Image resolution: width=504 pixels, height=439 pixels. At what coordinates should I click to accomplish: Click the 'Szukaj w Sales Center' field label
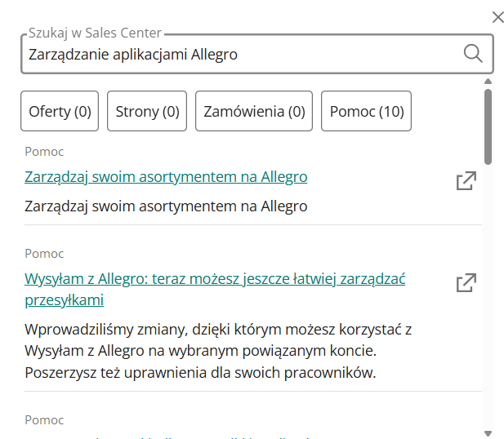click(95, 33)
